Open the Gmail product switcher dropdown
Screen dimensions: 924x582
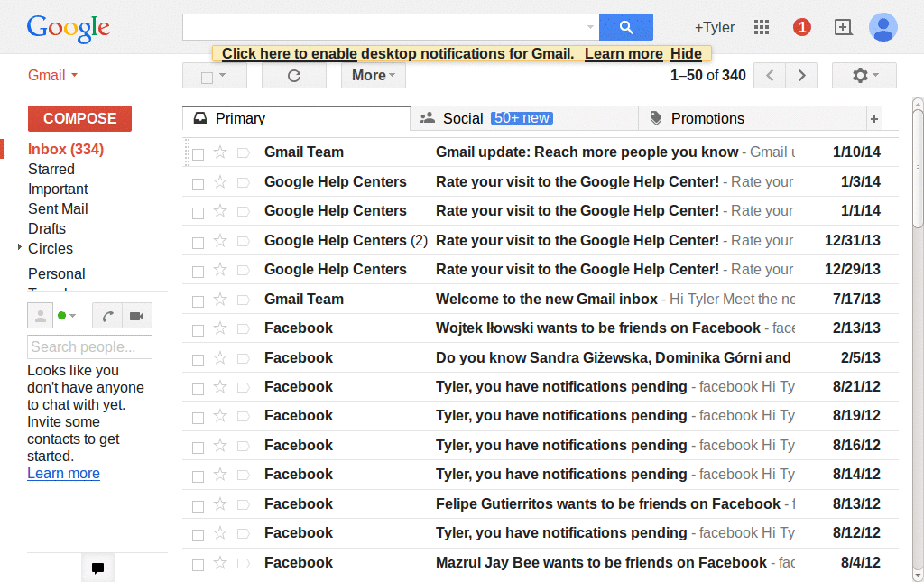coord(53,76)
